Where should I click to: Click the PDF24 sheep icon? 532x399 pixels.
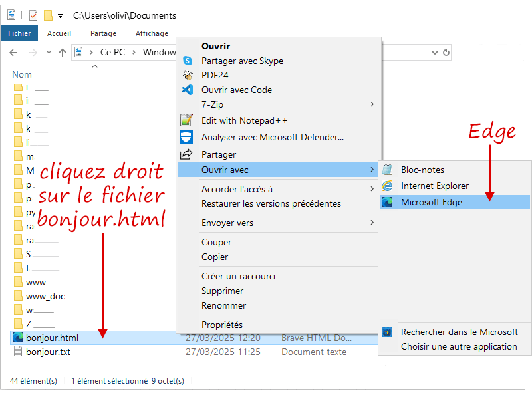[188, 75]
